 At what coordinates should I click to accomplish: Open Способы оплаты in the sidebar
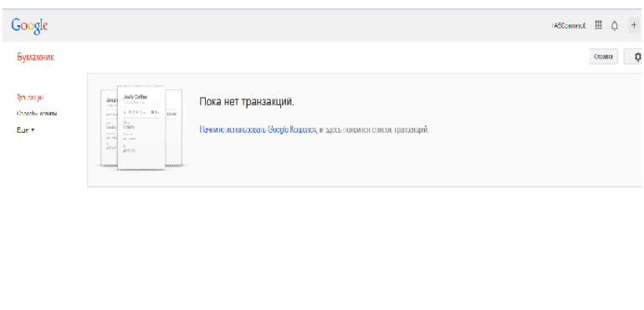37,114
